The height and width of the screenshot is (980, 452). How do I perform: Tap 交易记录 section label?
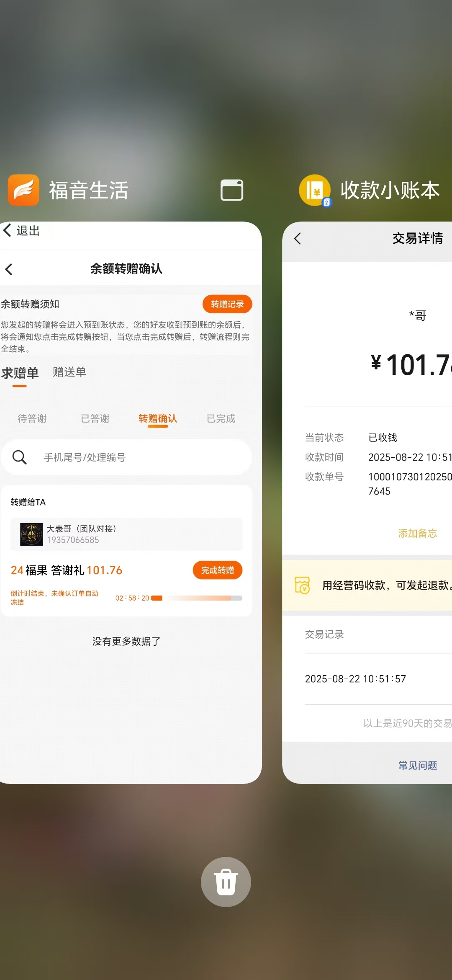(x=324, y=634)
